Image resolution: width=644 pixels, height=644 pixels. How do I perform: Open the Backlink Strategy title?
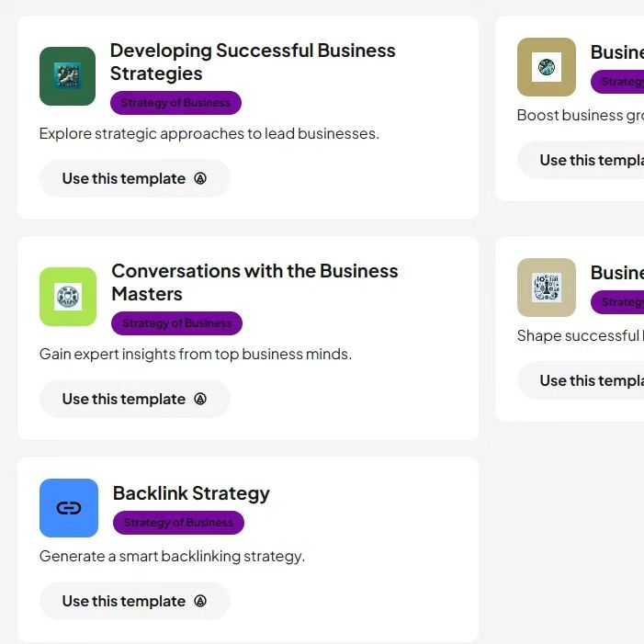pyautogui.click(x=191, y=493)
